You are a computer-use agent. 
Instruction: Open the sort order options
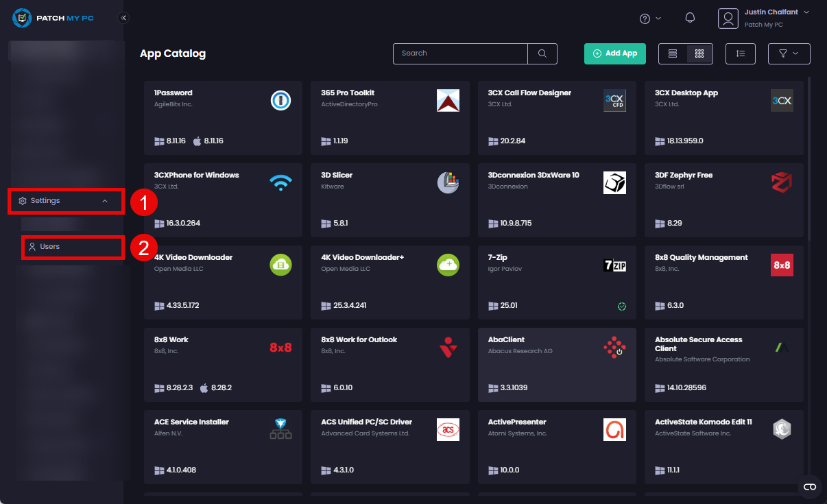tap(740, 53)
